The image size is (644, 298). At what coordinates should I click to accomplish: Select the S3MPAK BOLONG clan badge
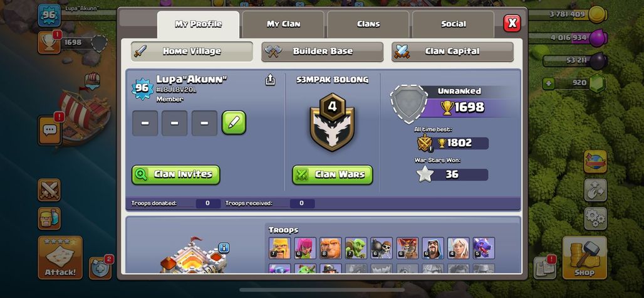[x=332, y=122]
